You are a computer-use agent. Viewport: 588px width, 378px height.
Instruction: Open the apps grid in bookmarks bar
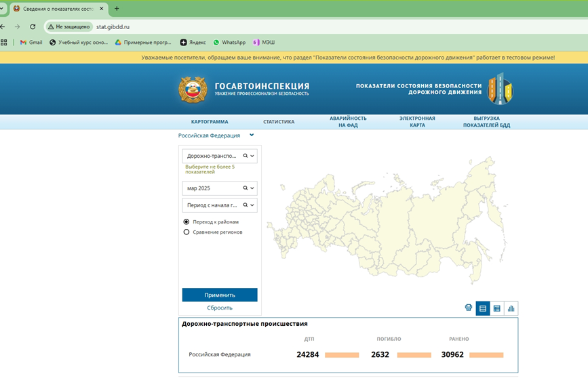[x=4, y=42]
